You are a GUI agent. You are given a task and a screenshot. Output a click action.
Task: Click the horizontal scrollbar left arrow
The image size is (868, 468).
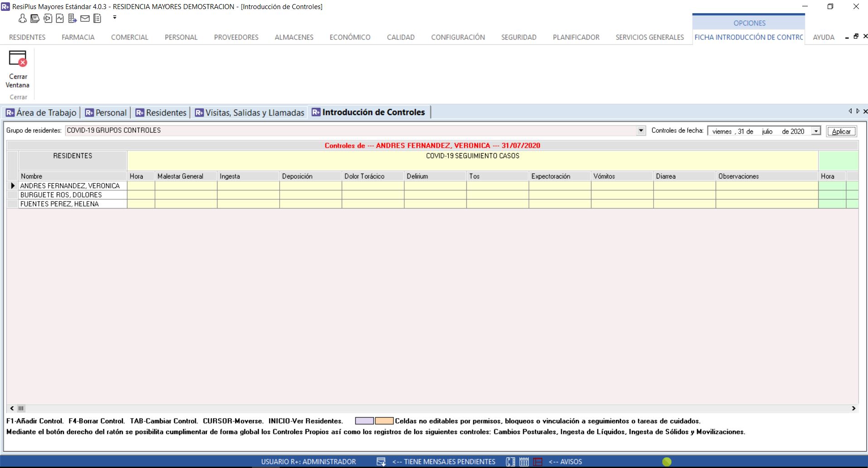[12, 408]
